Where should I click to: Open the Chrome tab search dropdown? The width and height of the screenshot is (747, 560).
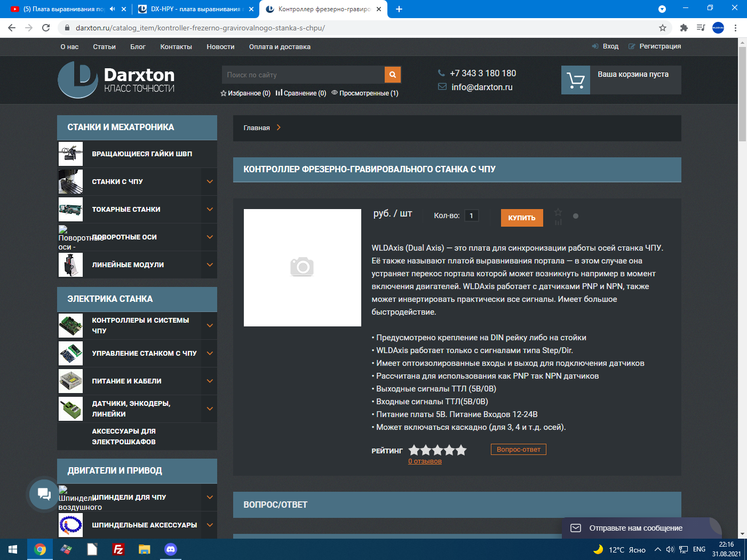point(662,9)
